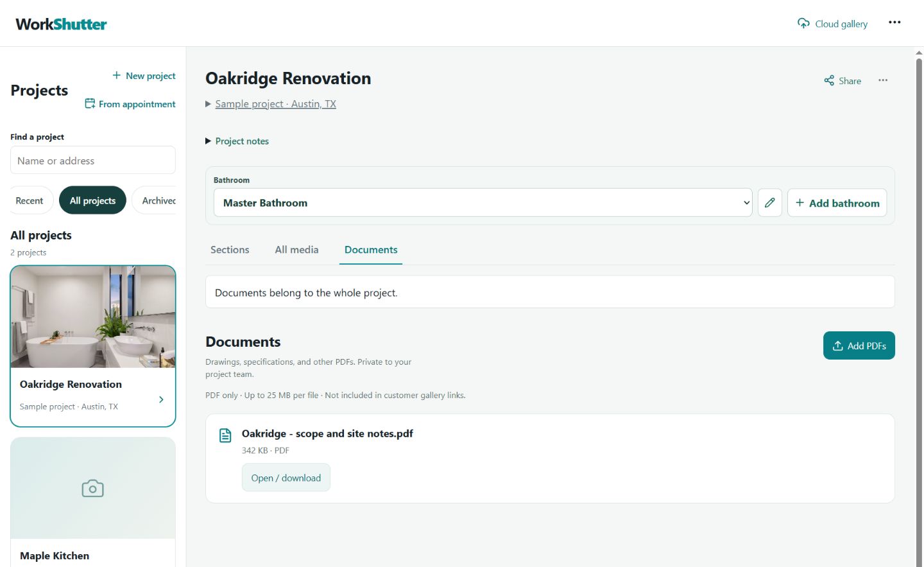Switch to the Sections tab

point(230,250)
